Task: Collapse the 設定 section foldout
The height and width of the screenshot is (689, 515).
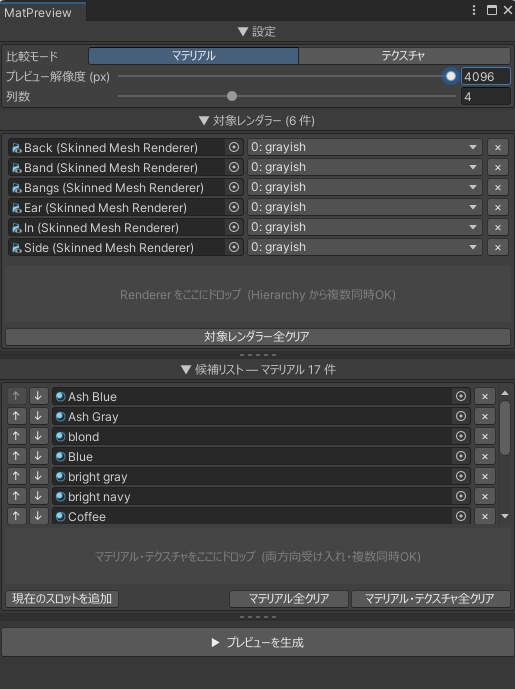Action: click(257, 32)
